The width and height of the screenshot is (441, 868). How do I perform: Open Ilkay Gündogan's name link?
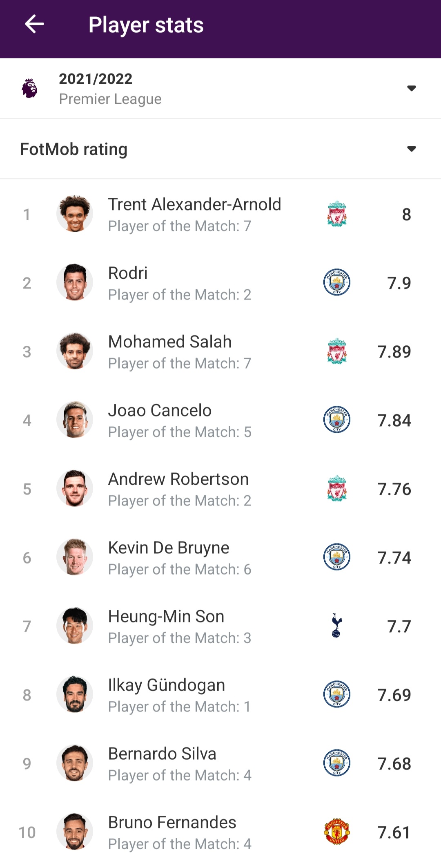tap(167, 685)
